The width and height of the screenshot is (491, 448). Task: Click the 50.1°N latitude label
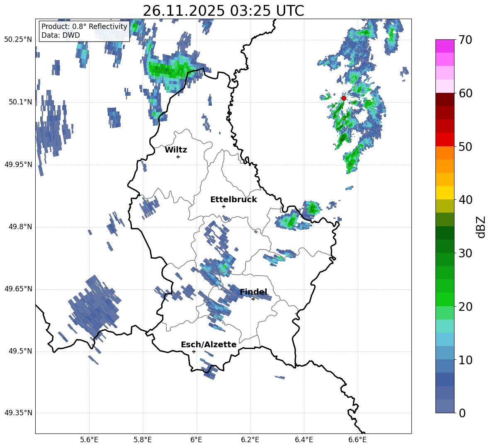(20, 102)
